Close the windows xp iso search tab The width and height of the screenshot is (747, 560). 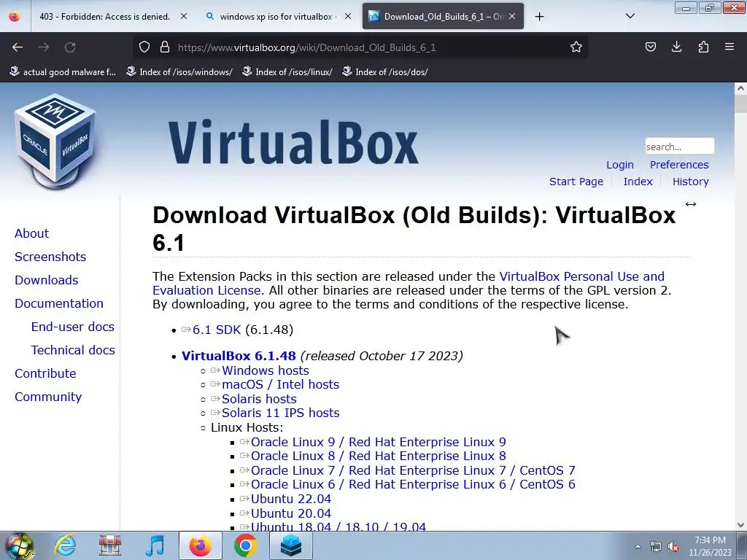(348, 16)
